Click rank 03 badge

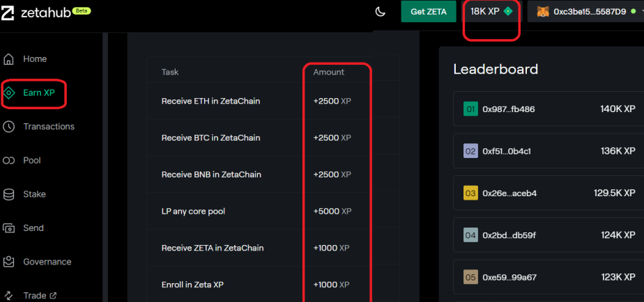[x=470, y=193]
